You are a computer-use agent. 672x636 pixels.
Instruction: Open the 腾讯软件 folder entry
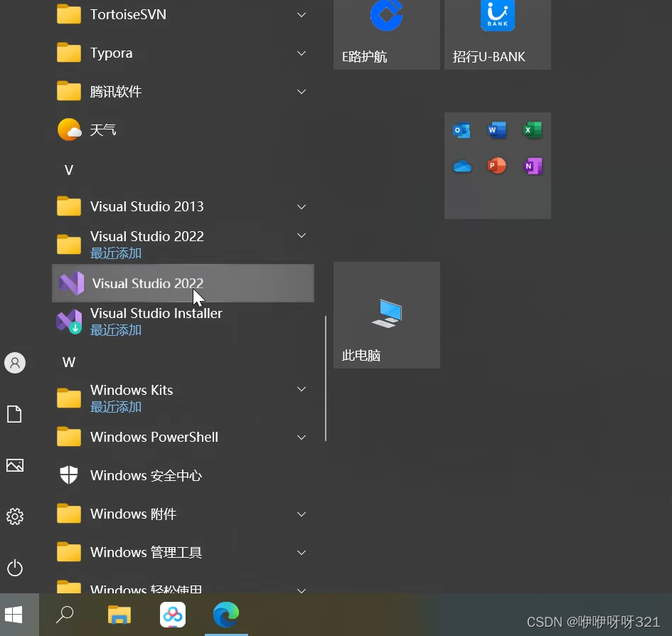tap(183, 91)
